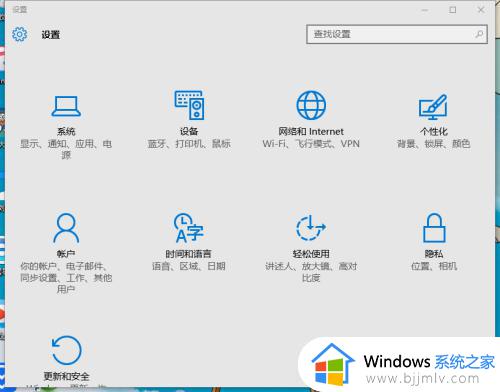Click the 背景、锁屏、颜色 description

coord(434,144)
